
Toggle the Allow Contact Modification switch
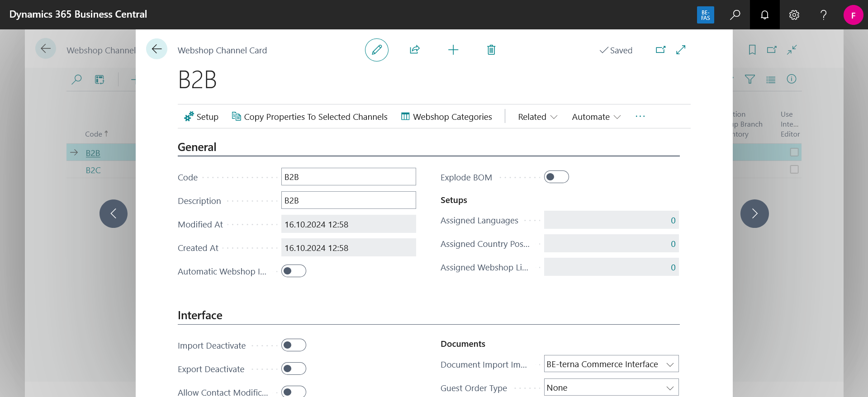click(294, 392)
